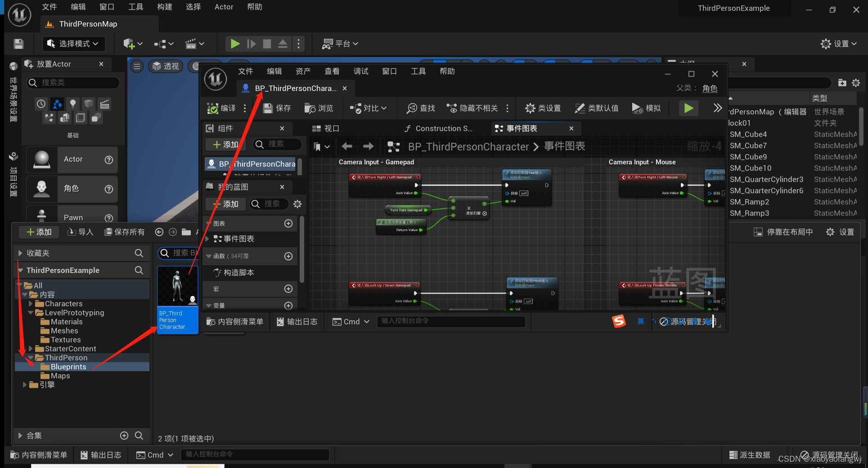Image resolution: width=868 pixels, height=468 pixels.
Task: Click the stop simulation square button
Action: [x=267, y=44]
